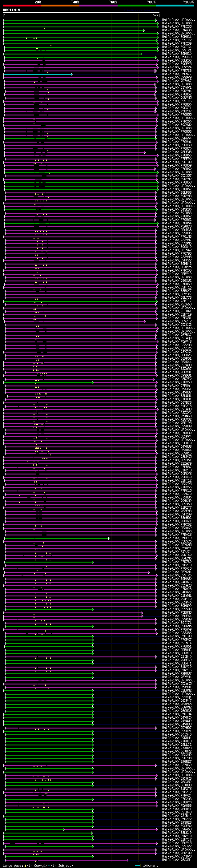Select the UniRef100_B9HUC0 label
This screenshot has width=197, height=868.
tap(177, 54)
